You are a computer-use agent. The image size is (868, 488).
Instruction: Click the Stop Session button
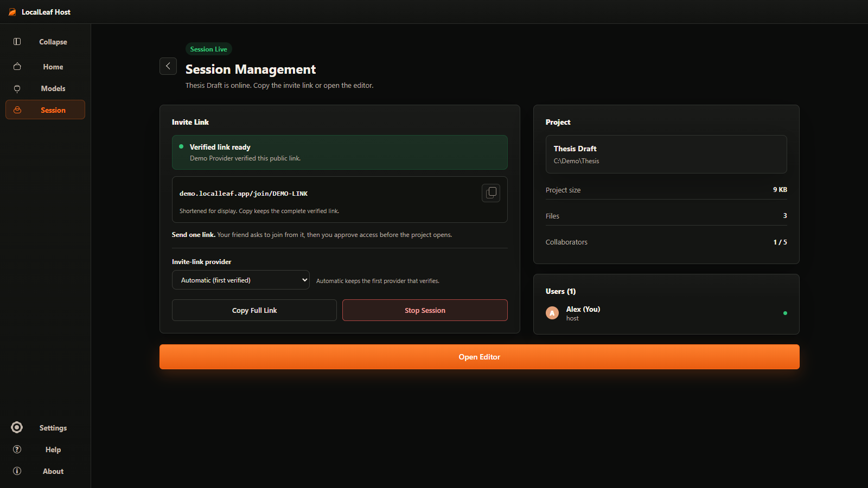425,310
